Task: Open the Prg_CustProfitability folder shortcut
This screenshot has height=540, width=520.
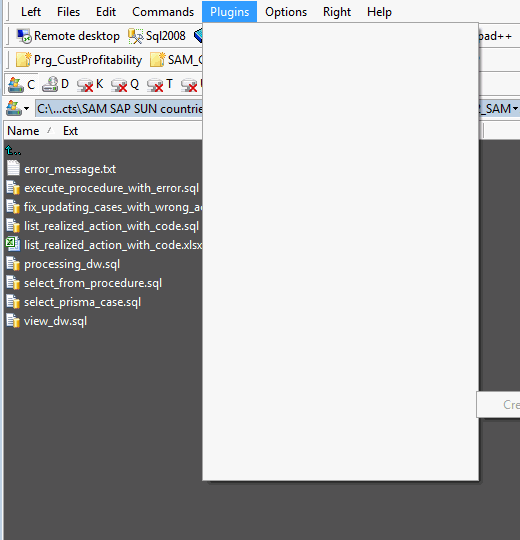Action: coord(79,60)
